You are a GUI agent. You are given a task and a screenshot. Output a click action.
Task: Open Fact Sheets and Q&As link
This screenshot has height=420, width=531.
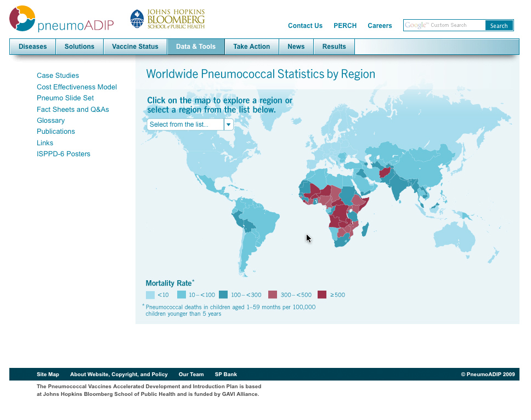pyautogui.click(x=73, y=110)
